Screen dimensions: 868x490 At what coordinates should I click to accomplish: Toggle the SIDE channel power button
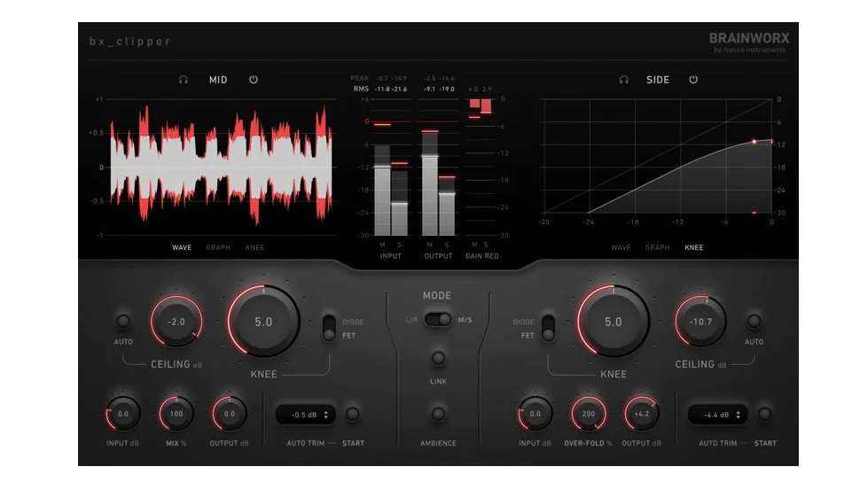693,80
